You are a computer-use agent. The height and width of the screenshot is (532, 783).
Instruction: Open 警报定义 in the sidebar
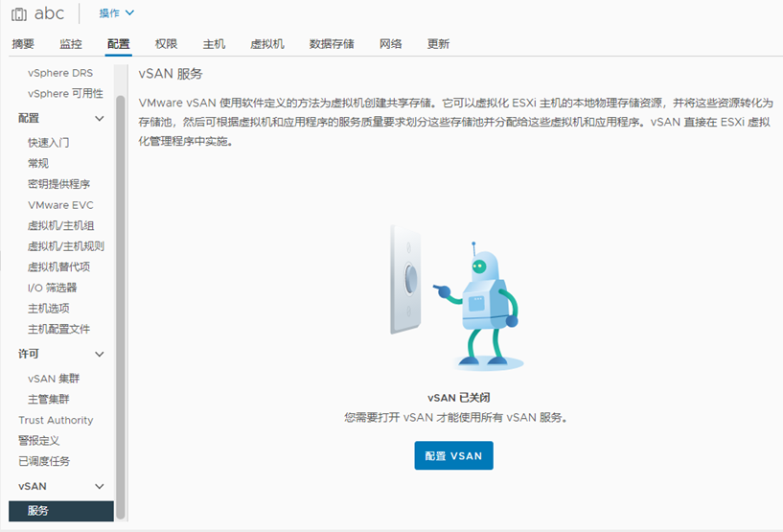39,441
